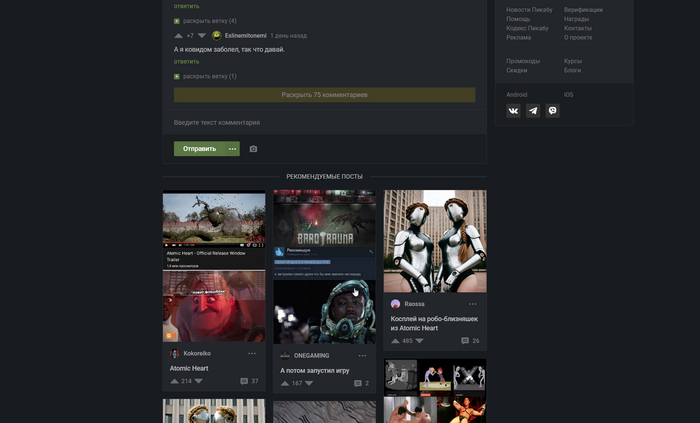Open the Скидки link
The width and height of the screenshot is (700, 423).
(x=517, y=70)
